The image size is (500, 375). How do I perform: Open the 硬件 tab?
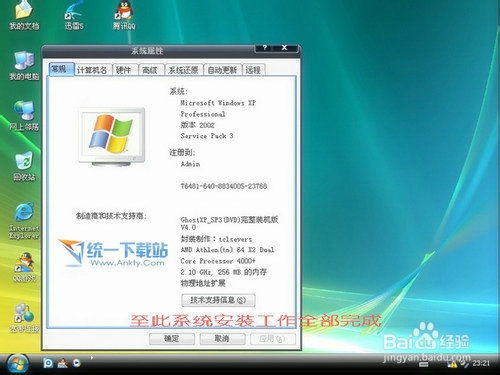coord(124,70)
